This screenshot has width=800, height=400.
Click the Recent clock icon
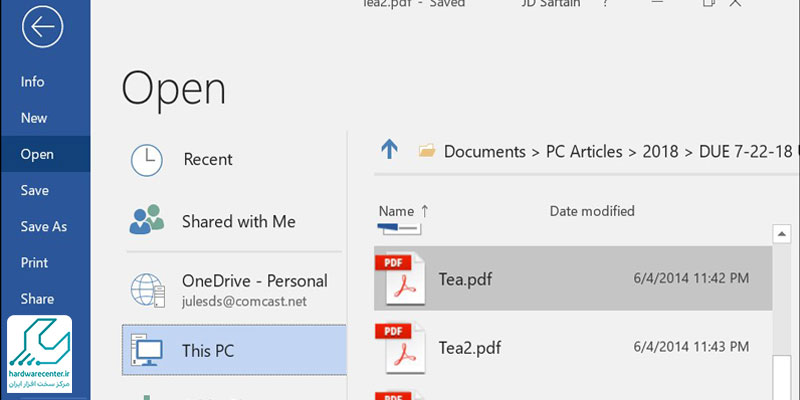[146, 160]
